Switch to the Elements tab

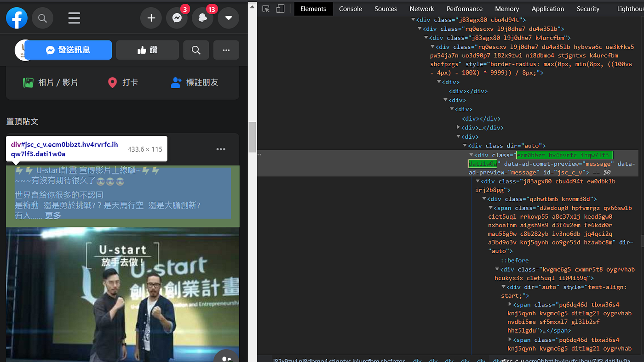tap(313, 9)
